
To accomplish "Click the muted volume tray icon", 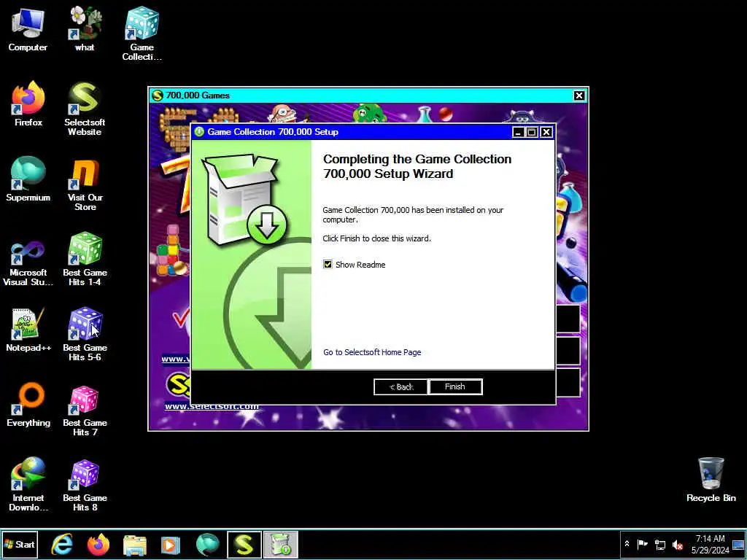I will point(677,544).
